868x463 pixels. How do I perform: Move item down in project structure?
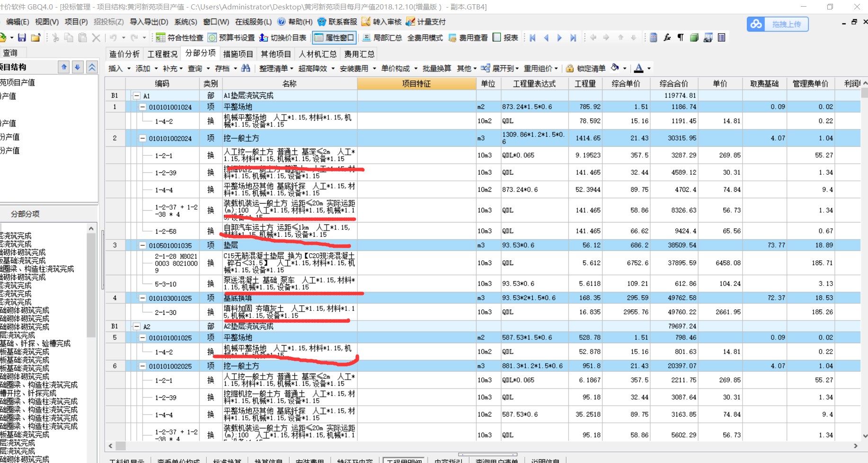78,67
